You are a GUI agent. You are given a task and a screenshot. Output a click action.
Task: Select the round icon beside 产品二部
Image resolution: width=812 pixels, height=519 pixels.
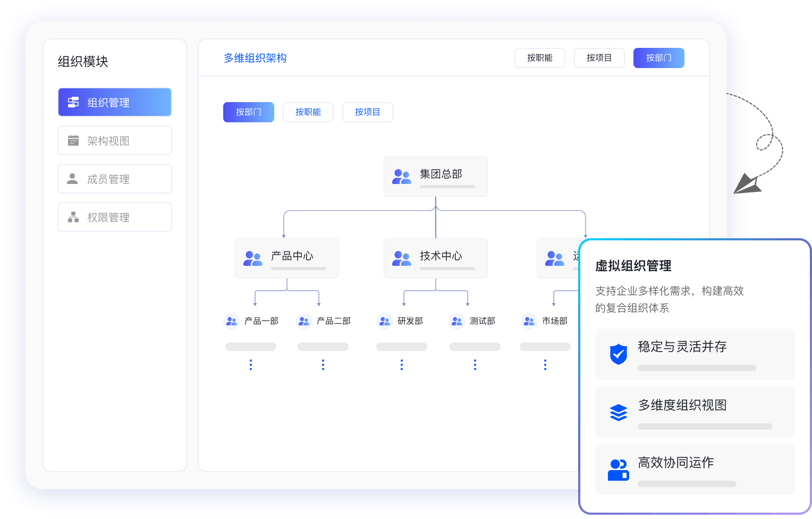(x=304, y=321)
